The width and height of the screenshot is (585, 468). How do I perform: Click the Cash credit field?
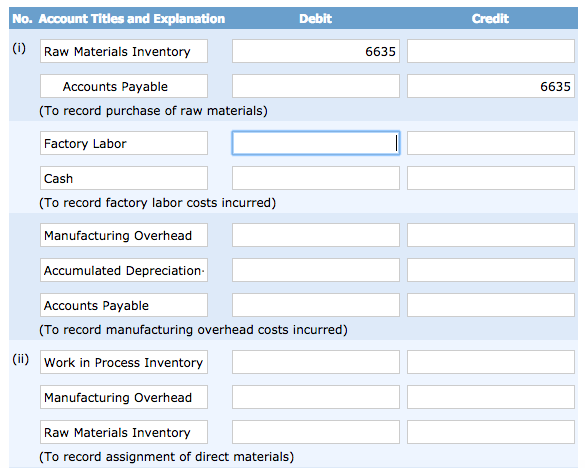point(491,178)
